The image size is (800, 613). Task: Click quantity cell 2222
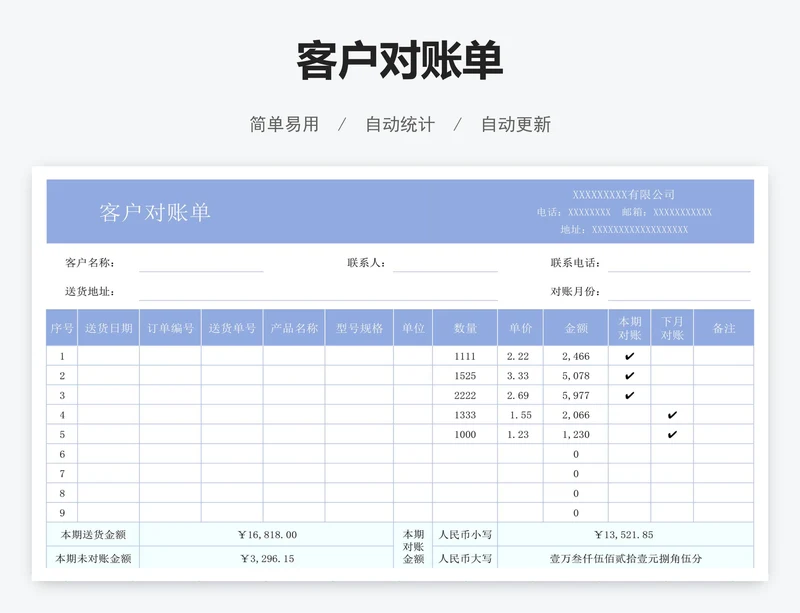point(465,395)
